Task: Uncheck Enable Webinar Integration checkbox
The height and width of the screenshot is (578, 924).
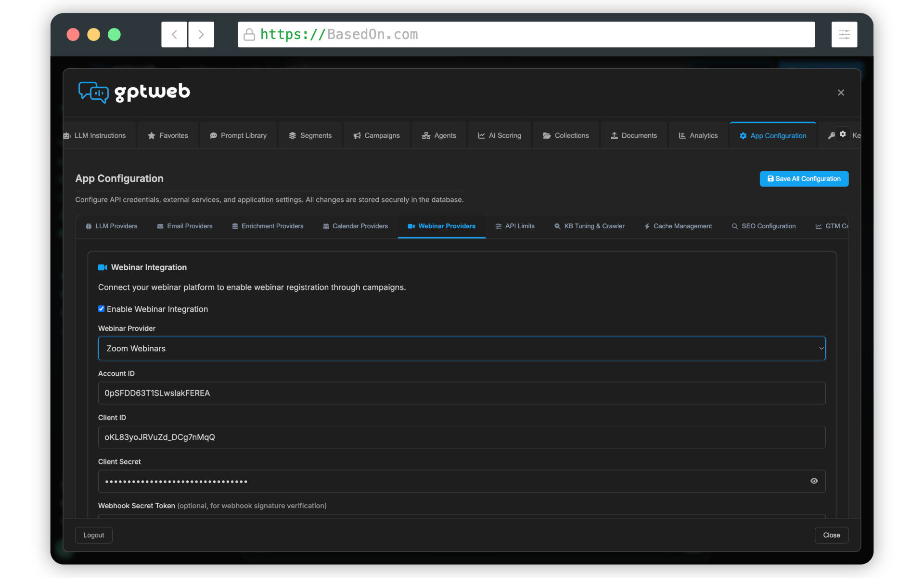Action: click(x=102, y=309)
